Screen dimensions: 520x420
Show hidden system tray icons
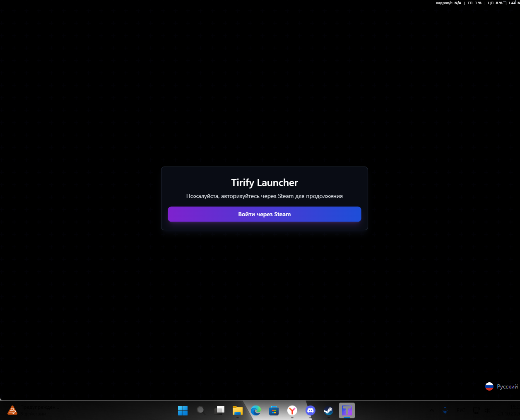pyautogui.click(x=432, y=410)
